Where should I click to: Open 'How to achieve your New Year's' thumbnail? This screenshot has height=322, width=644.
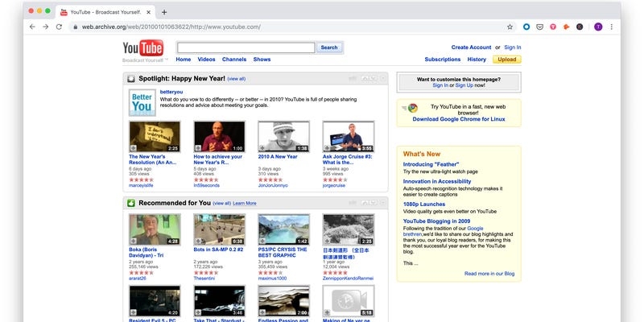click(219, 136)
